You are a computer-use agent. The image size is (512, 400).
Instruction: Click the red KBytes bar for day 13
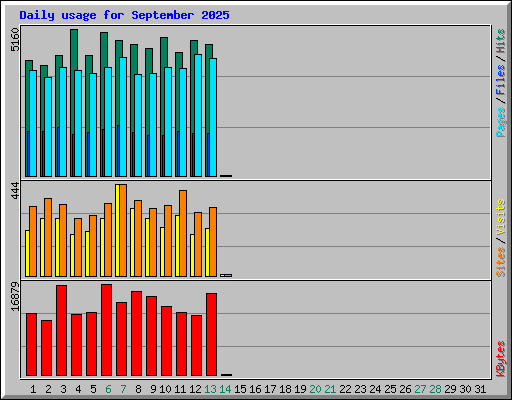211,334
